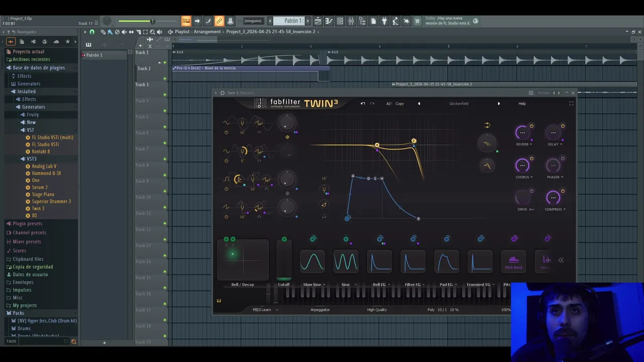Image resolution: width=644 pixels, height=362 pixels.
Task: Open the COMPRESS type dropdown
Action: pyautogui.click(x=555, y=209)
